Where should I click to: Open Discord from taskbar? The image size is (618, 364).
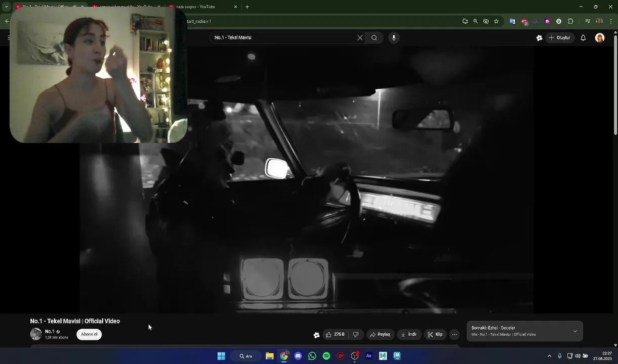tap(298, 356)
